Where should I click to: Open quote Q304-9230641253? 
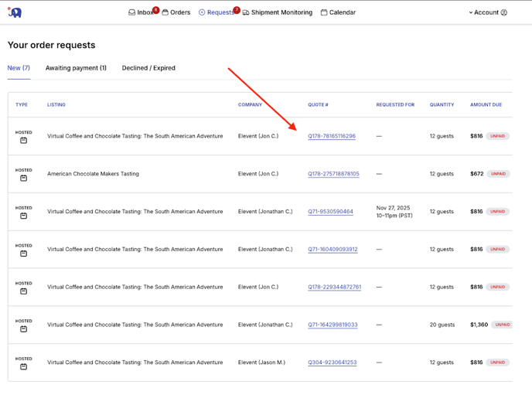[332, 362]
